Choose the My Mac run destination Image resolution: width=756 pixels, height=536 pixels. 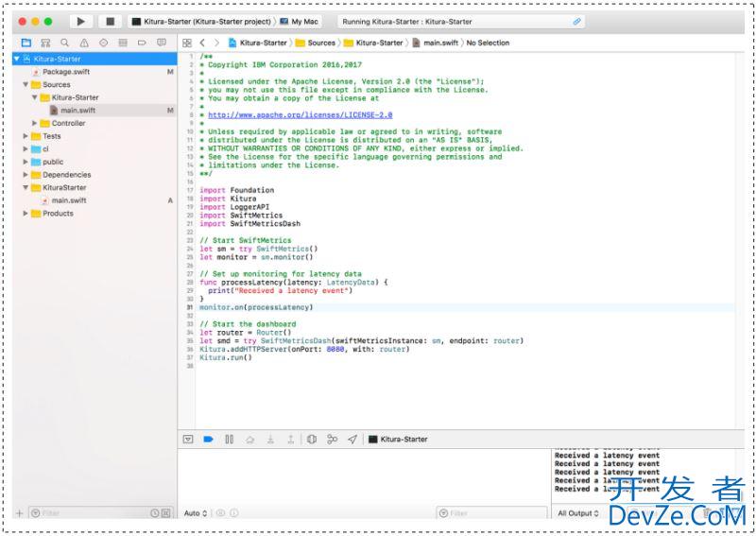[299, 21]
